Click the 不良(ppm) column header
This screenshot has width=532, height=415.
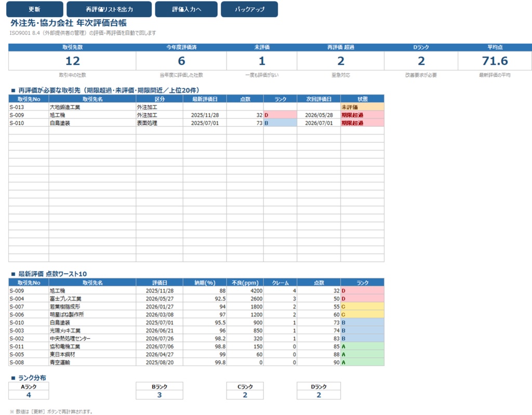click(x=245, y=283)
